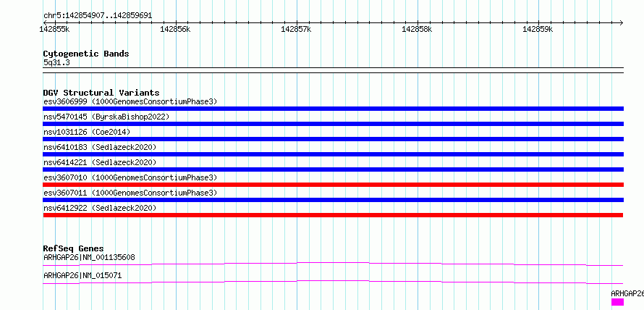This screenshot has width=644, height=310.
Task: Click the esv3607010 variant label
Action: (130, 177)
